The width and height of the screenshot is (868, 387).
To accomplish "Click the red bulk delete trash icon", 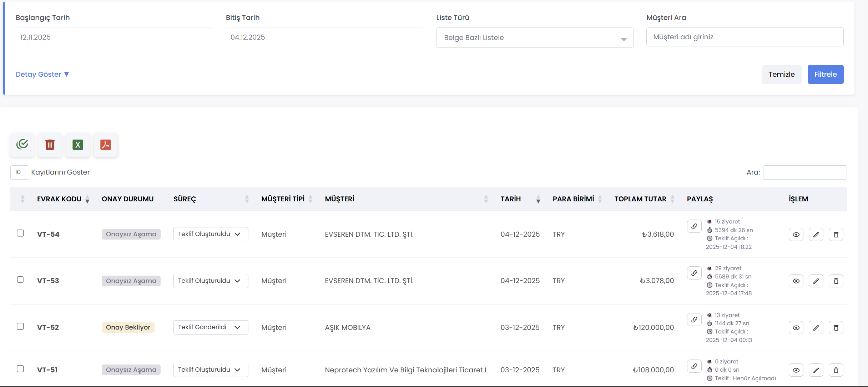I will [50, 145].
